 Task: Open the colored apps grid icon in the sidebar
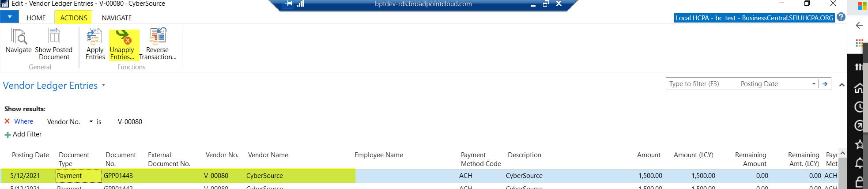[859, 43]
